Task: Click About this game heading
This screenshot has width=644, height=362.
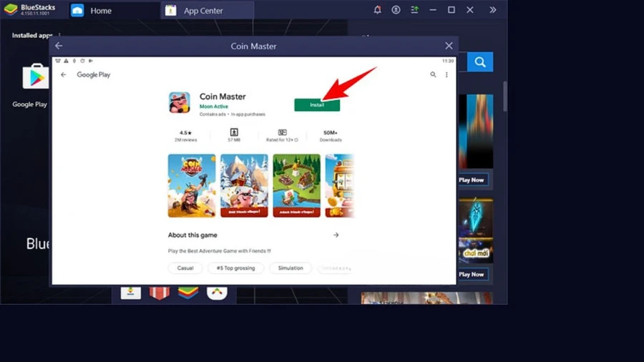Action: tap(192, 235)
